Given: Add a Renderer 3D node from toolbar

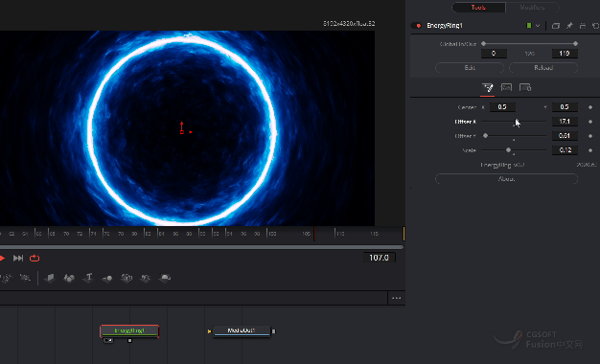Looking at the screenshot, I should click(165, 278).
